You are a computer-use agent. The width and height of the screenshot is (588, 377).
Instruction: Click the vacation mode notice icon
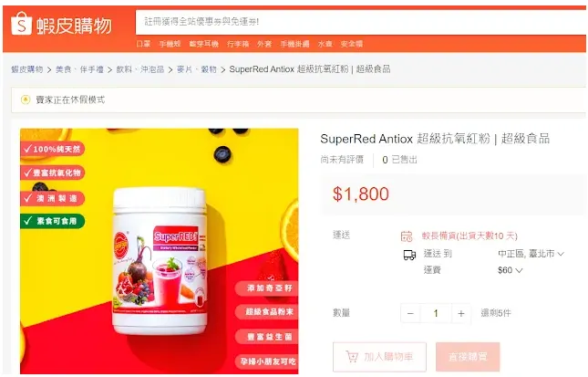point(26,99)
